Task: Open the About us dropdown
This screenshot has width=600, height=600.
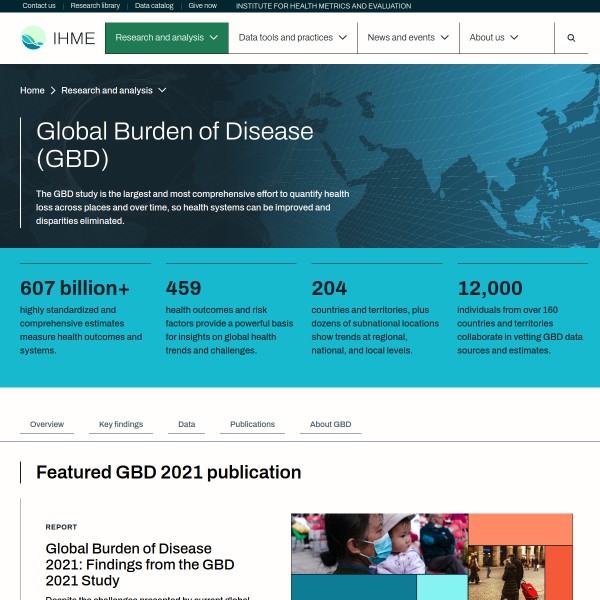Action: pyautogui.click(x=494, y=38)
